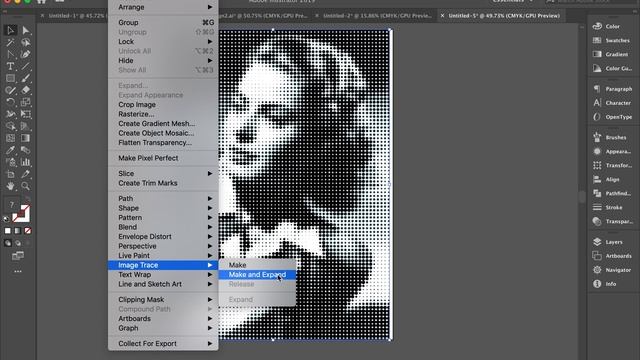
Task: Select the Gradient tool in toolbar
Action: [x=25, y=138]
